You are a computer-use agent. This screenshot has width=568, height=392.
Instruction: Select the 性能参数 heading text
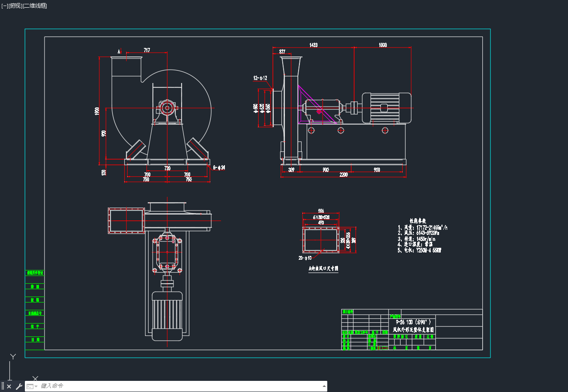[418, 221]
